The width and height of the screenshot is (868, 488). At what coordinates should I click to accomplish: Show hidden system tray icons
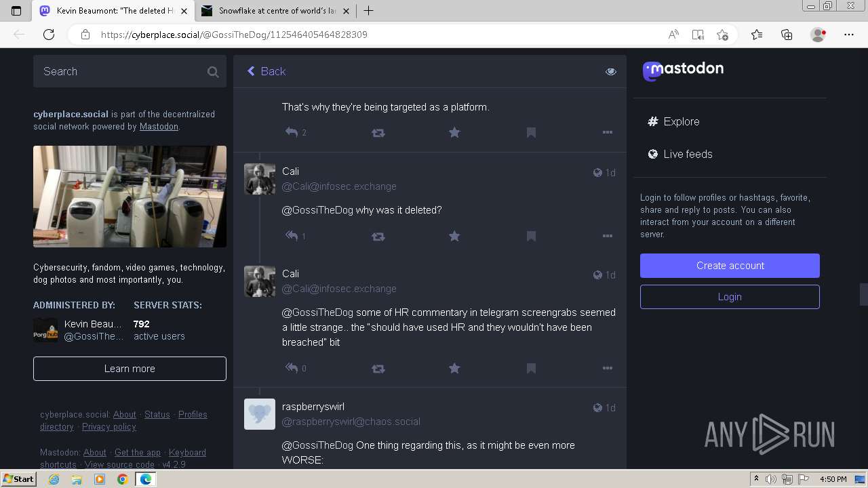tap(756, 479)
